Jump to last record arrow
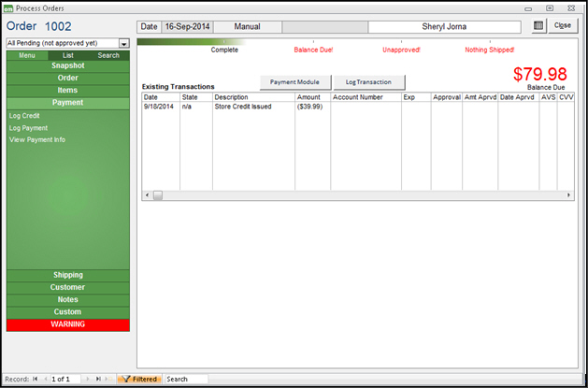 (x=97, y=379)
